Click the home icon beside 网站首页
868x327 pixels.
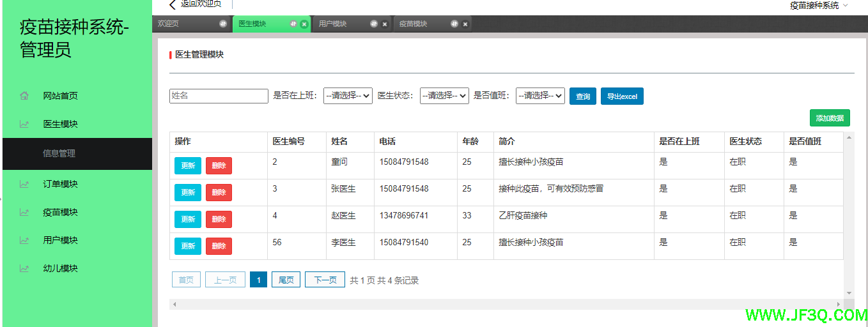pyautogui.click(x=24, y=96)
